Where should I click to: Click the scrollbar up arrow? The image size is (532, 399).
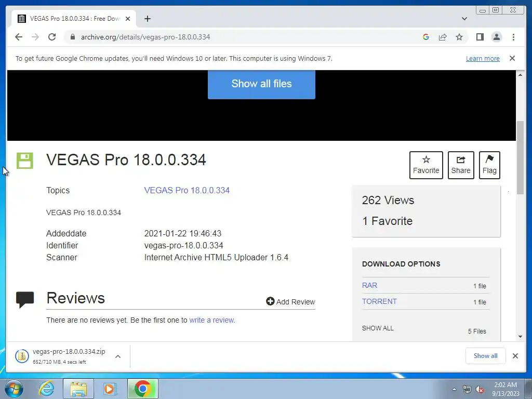click(520, 75)
